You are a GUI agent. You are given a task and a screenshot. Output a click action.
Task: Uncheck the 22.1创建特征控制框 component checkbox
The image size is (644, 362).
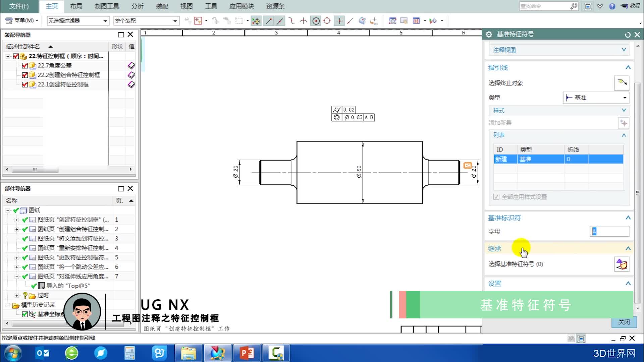tap(25, 84)
